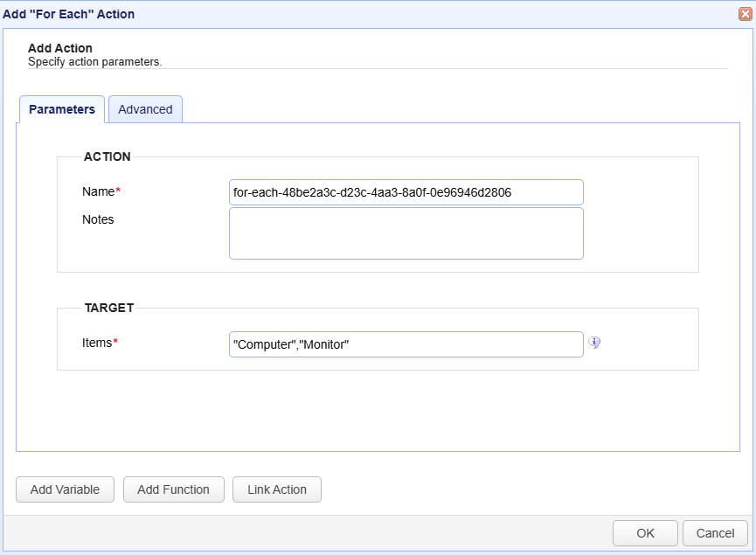Open the Link Action option
756x555 pixels.
(x=277, y=489)
